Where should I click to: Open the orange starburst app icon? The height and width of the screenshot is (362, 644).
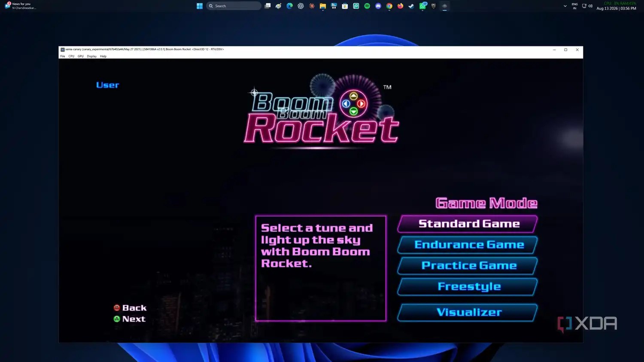coord(312,6)
